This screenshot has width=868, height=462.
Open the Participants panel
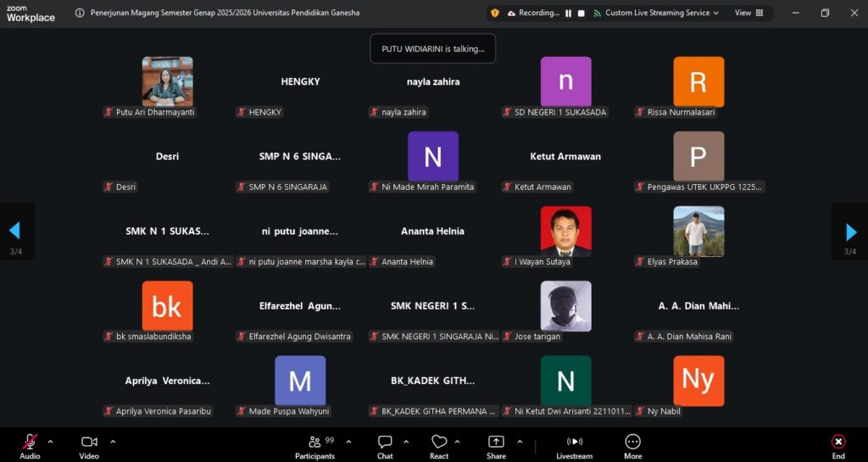314,442
